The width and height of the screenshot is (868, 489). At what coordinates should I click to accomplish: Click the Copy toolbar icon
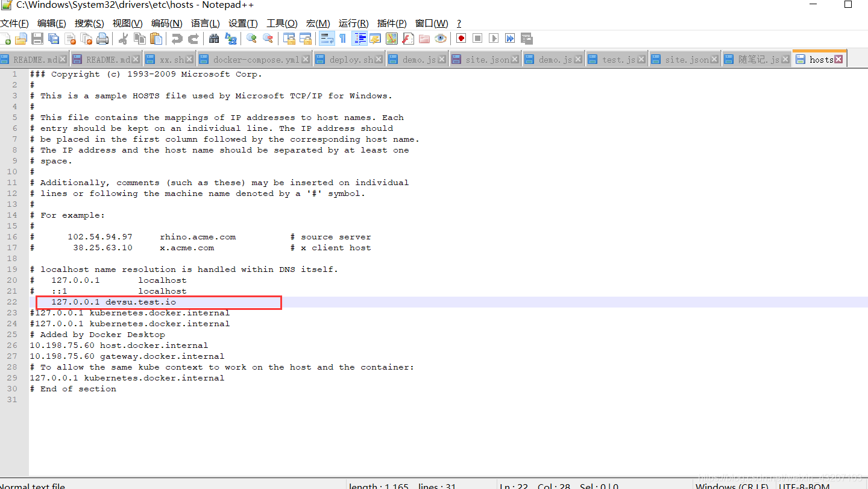click(x=140, y=39)
